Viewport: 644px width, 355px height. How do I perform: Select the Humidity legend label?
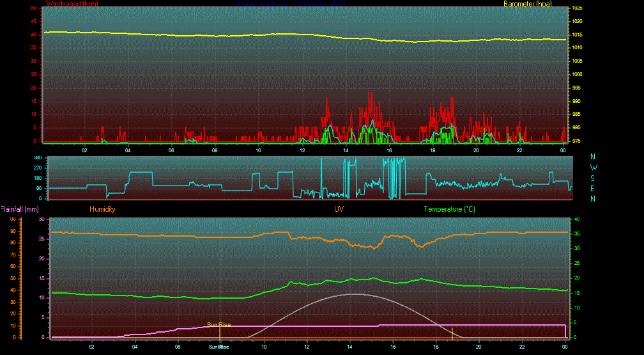(102, 209)
